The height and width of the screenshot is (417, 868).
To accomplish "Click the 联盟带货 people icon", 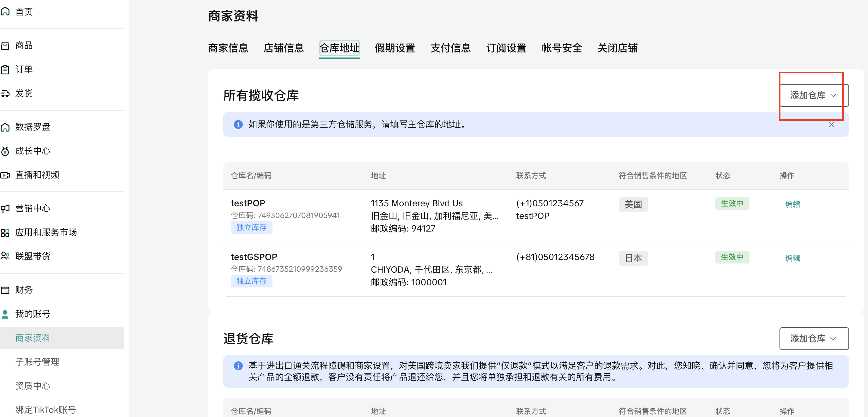I will [5, 256].
